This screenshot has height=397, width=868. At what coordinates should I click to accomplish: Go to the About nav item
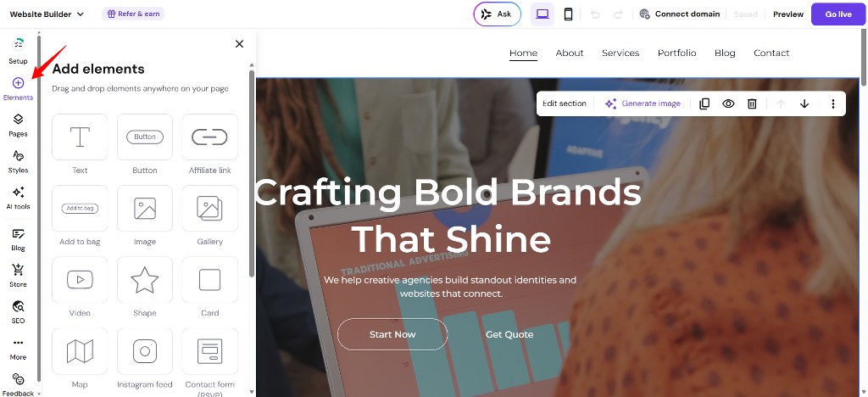(x=570, y=53)
